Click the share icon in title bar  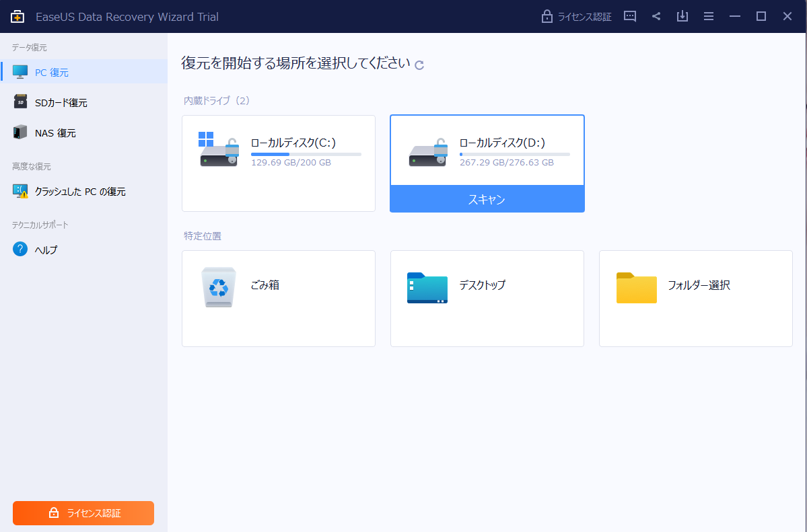pyautogui.click(x=656, y=16)
